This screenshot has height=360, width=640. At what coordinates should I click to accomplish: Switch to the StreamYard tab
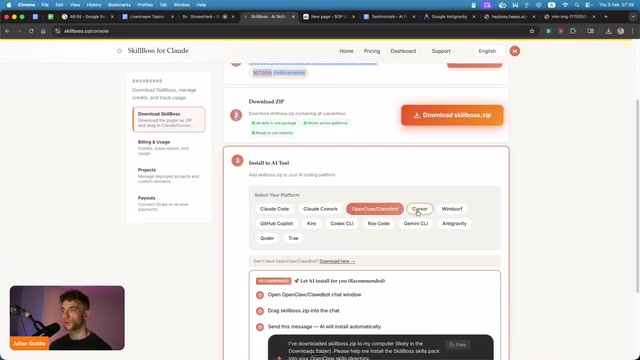(x=207, y=17)
